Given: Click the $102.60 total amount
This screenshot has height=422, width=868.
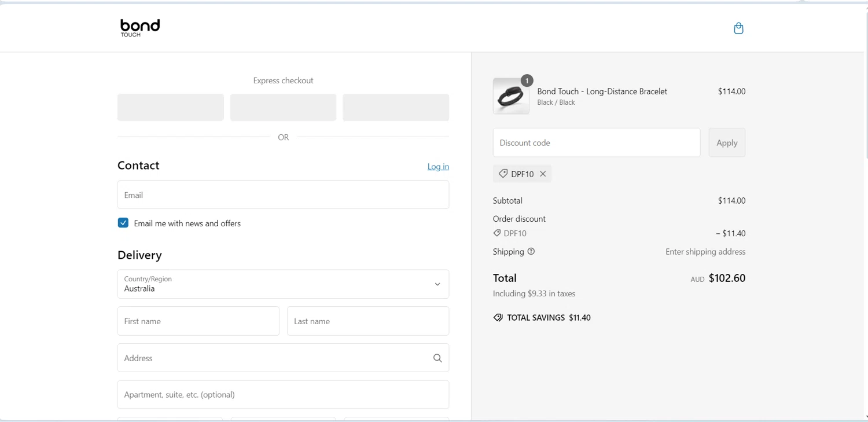Looking at the screenshot, I should click(x=727, y=278).
